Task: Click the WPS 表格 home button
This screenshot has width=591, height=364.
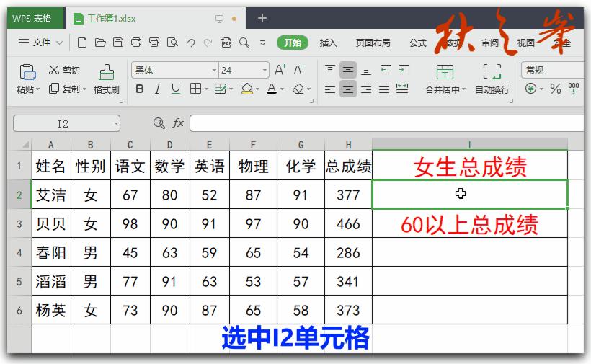Action: [36, 18]
